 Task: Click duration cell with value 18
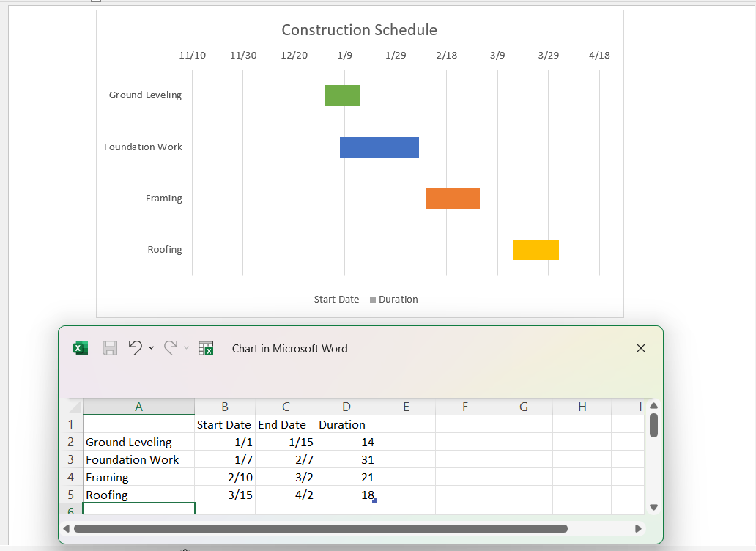point(346,495)
